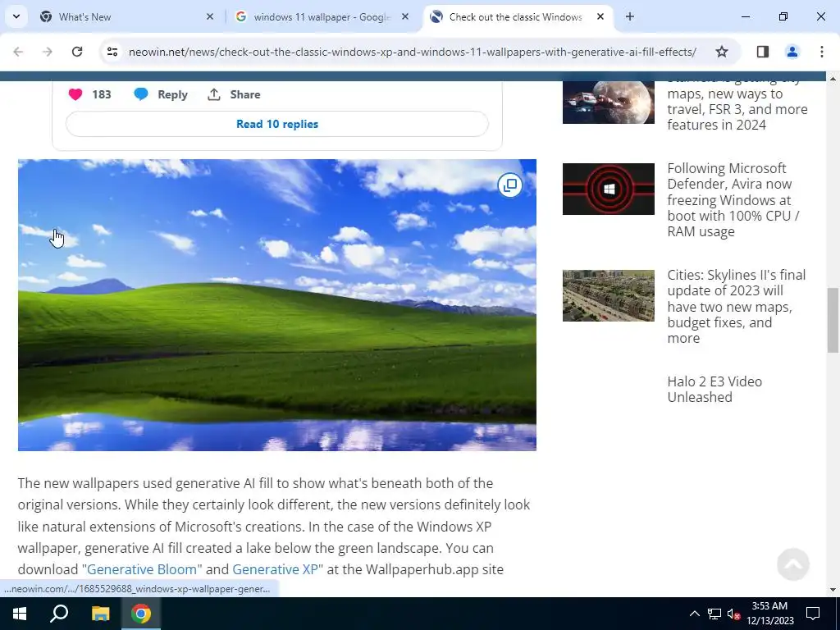
Task: Click the page vertical scrollbar thumb
Action: coord(833,321)
